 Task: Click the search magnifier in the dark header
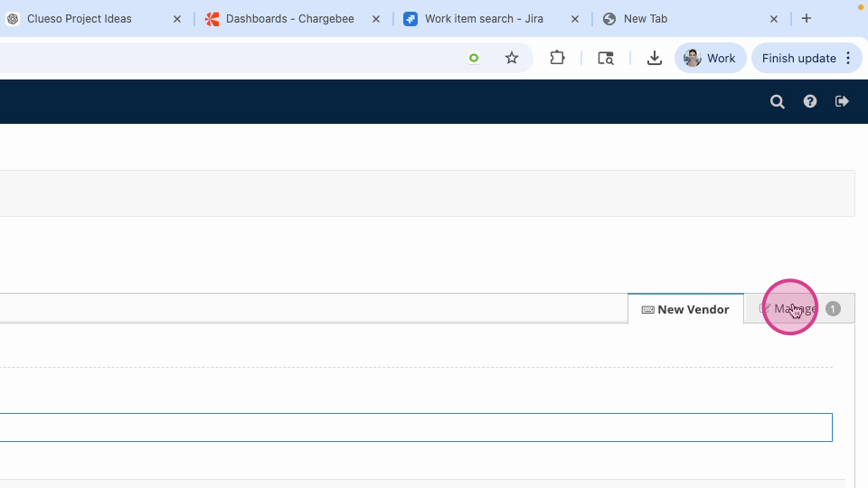[x=778, y=101]
